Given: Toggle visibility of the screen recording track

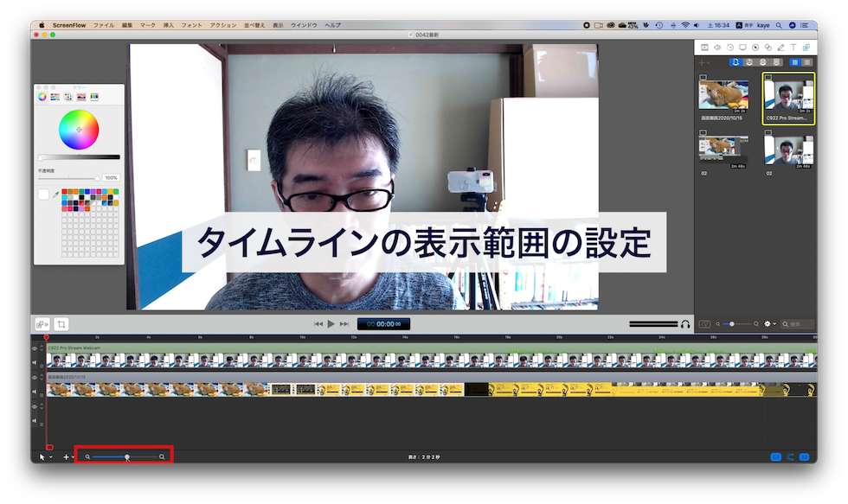Looking at the screenshot, I should pos(35,378).
